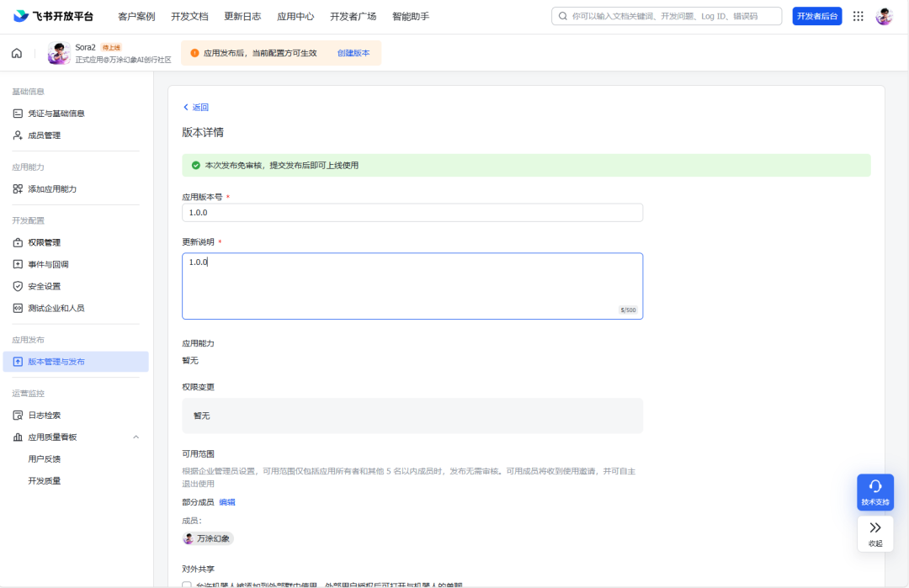Select 事件与回调 in the sidebar

pos(48,264)
